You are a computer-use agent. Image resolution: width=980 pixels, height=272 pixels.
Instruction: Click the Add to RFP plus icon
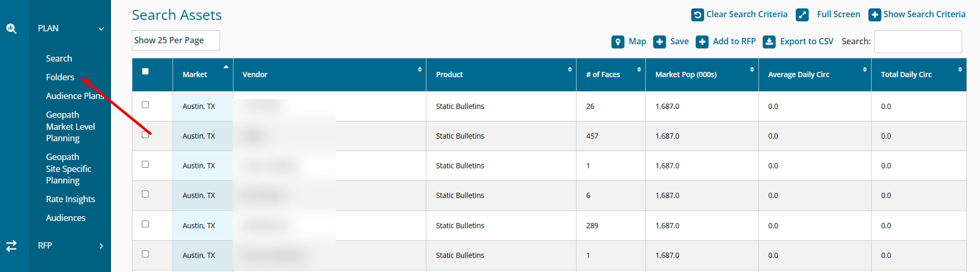(702, 42)
